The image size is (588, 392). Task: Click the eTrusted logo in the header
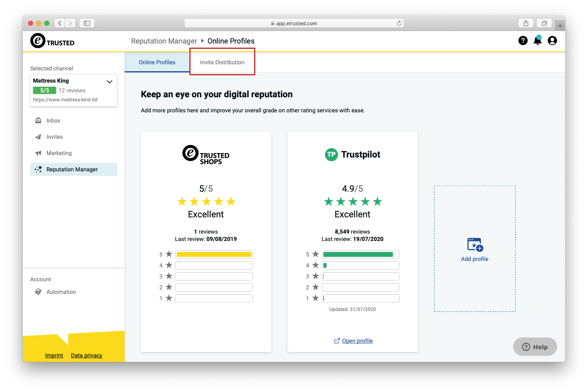click(53, 41)
